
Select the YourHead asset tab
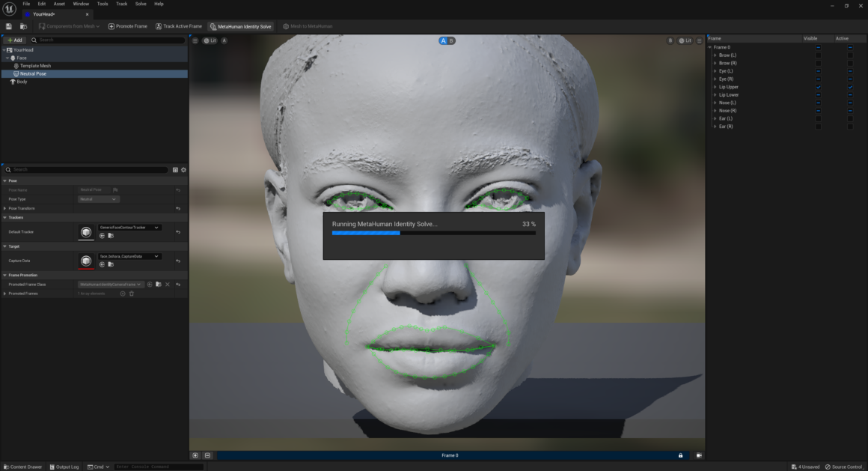[57, 14]
